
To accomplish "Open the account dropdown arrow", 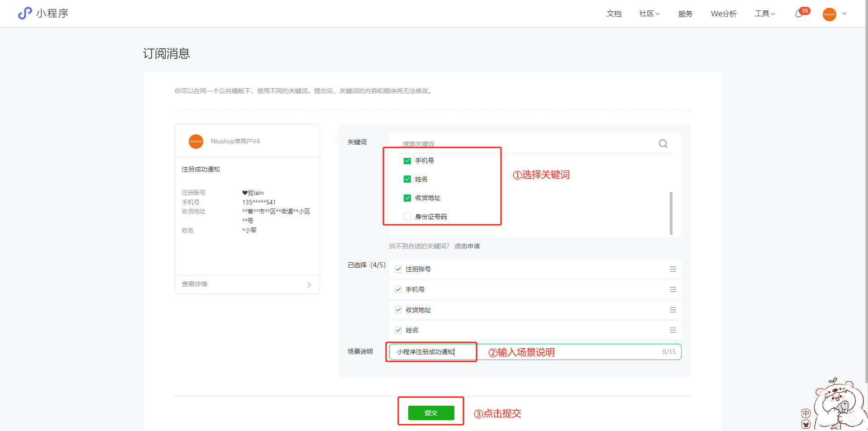I will (844, 14).
